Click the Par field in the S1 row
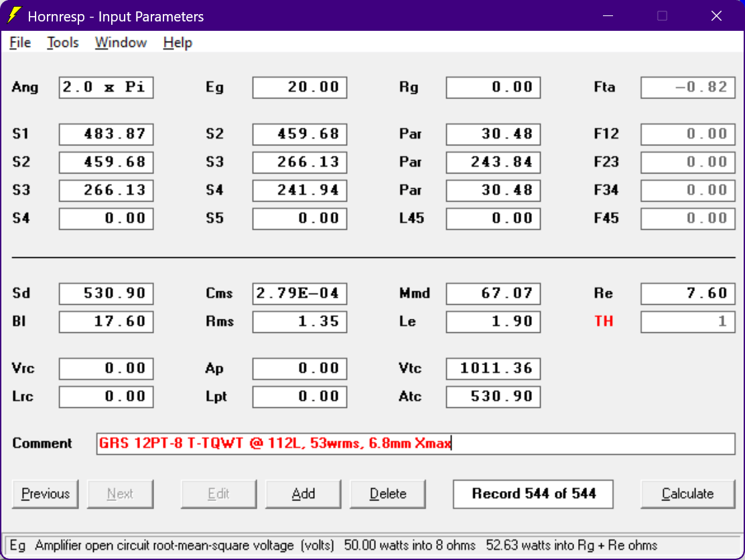 coord(493,134)
